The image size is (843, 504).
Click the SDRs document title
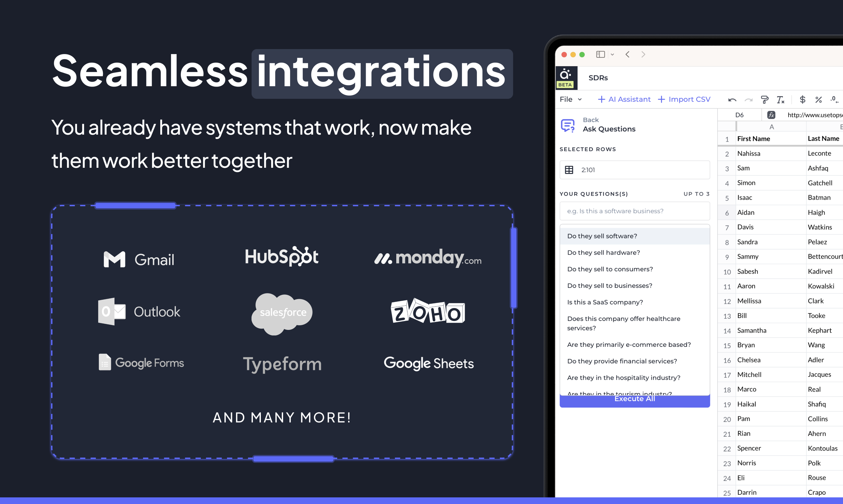coord(598,78)
